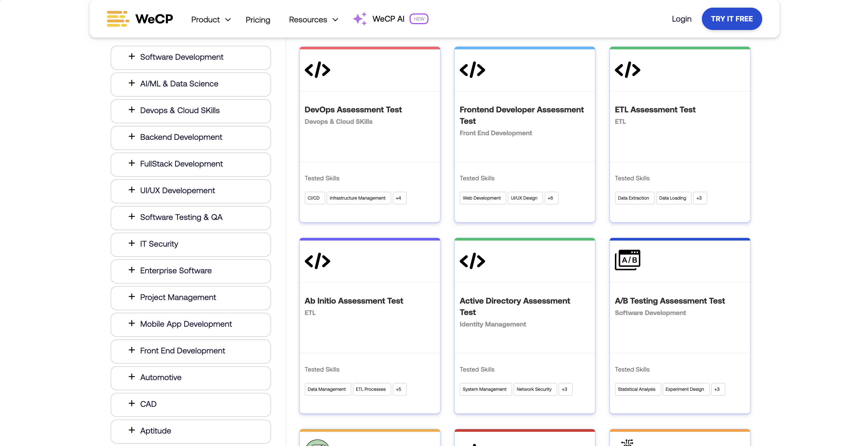The image size is (868, 446).
Task: Click the Frontend Developer Assessment code icon
Action: [472, 69]
